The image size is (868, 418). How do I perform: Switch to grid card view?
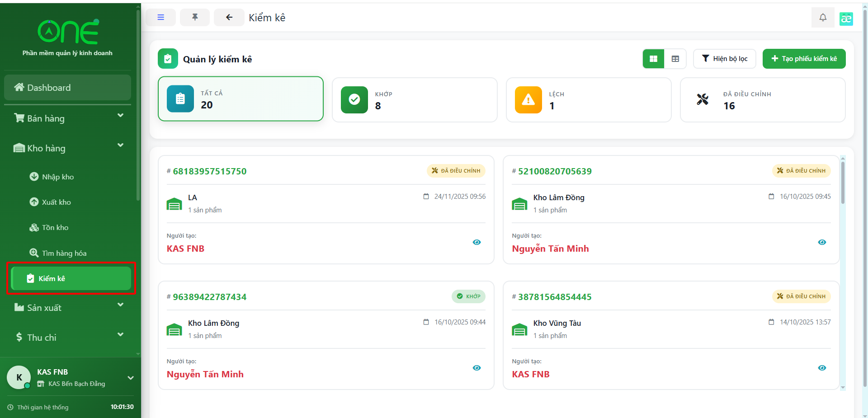pyautogui.click(x=653, y=59)
